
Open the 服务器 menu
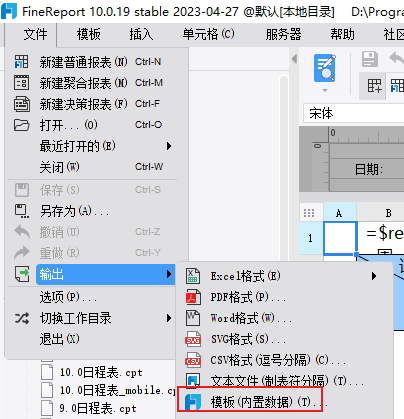[283, 34]
